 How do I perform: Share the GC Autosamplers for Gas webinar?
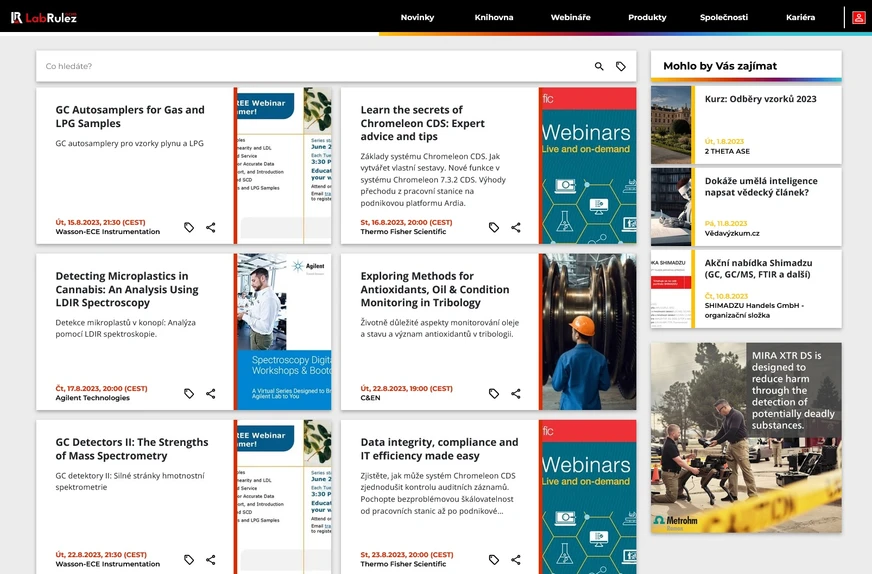pos(211,227)
